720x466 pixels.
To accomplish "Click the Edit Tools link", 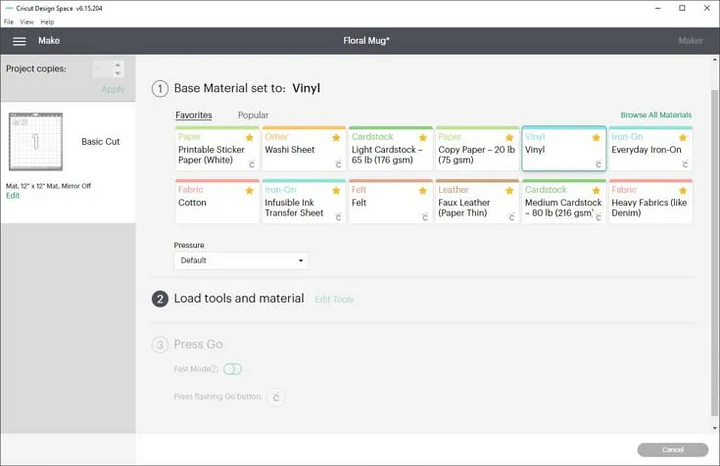I will 334,299.
